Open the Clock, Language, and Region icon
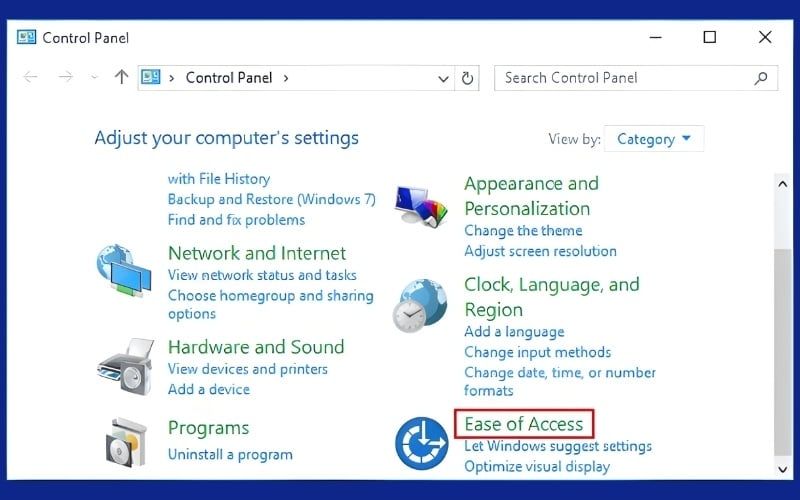 [420, 305]
